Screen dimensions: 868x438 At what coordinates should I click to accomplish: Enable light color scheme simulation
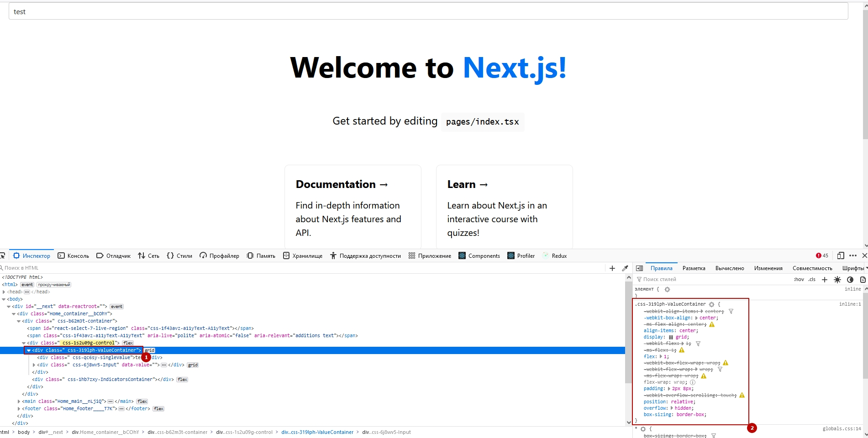837,279
